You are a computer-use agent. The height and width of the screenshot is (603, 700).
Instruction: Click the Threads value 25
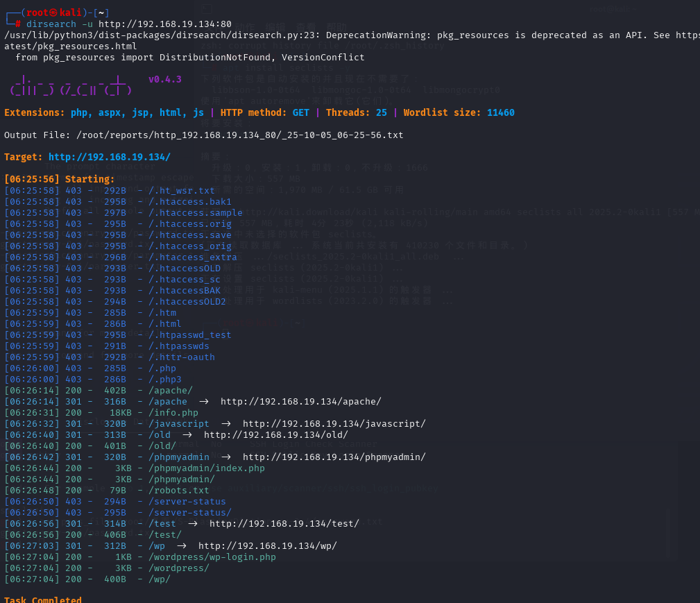(381, 112)
